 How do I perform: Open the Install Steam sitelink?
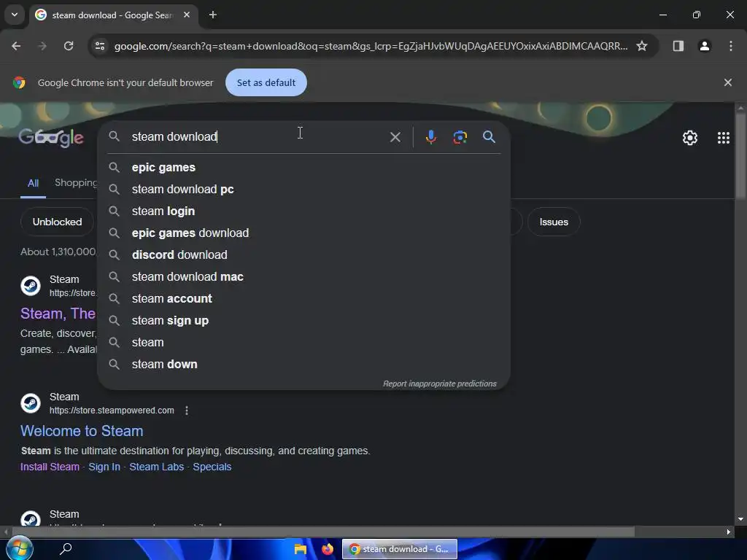click(50, 467)
